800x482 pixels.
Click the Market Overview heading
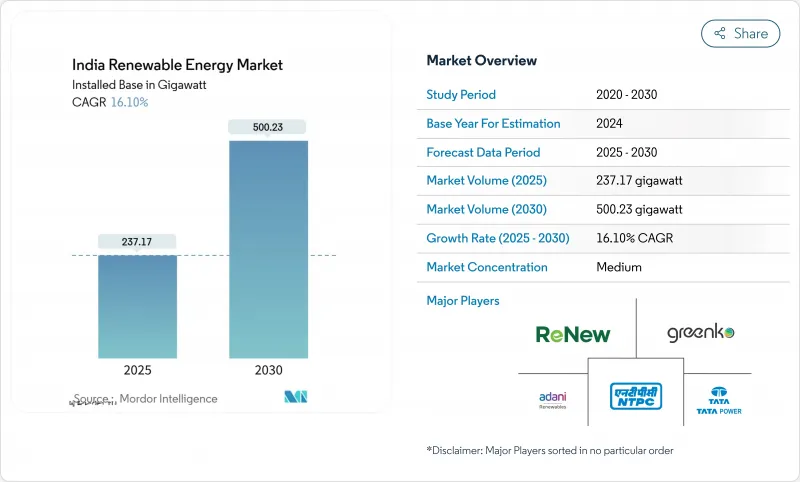tap(481, 61)
